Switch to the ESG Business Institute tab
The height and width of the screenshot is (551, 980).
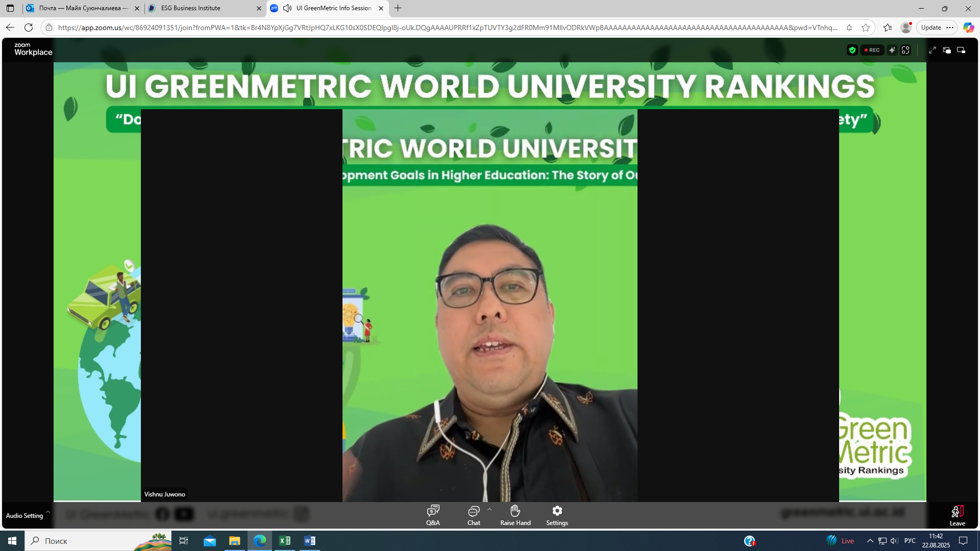[204, 8]
